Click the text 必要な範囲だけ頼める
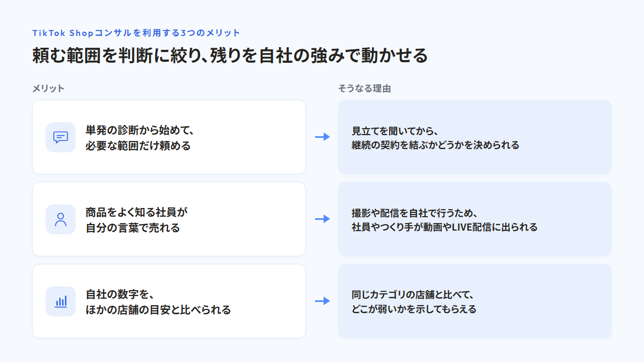Screen dimensions: 644x362 138,145
